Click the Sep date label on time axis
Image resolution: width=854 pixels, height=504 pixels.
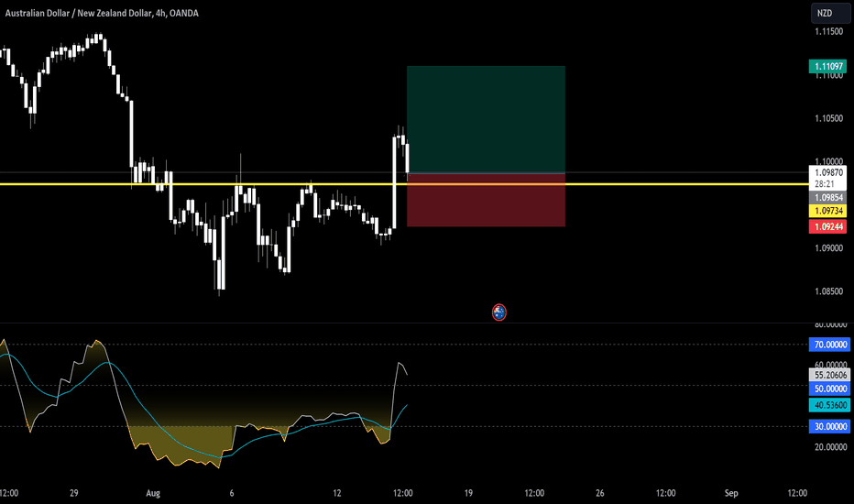pos(731,493)
